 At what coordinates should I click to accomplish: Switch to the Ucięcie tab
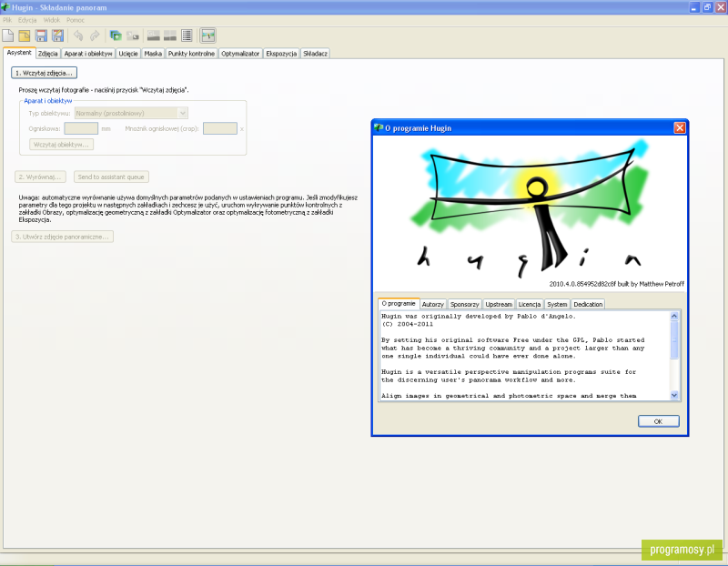(128, 54)
